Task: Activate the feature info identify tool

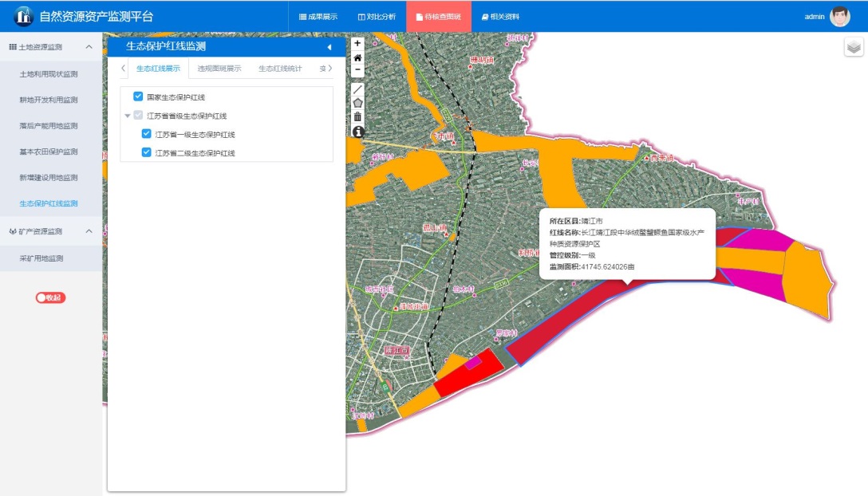Action: click(357, 131)
